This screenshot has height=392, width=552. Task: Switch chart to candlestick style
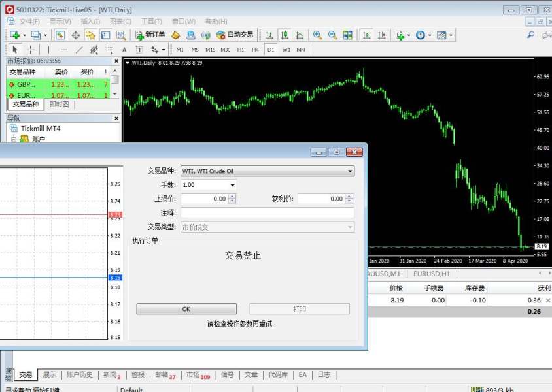[285, 35]
